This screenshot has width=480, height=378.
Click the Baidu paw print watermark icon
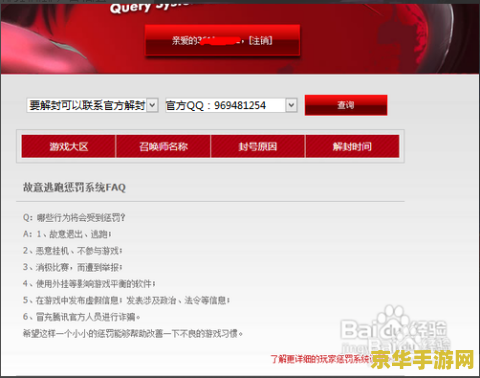pyautogui.click(x=393, y=317)
